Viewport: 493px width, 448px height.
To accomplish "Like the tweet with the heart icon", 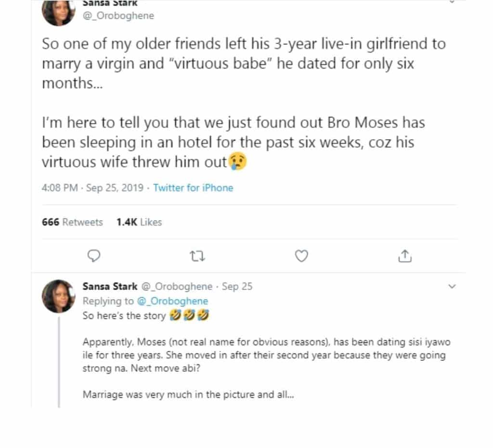I will click(301, 256).
